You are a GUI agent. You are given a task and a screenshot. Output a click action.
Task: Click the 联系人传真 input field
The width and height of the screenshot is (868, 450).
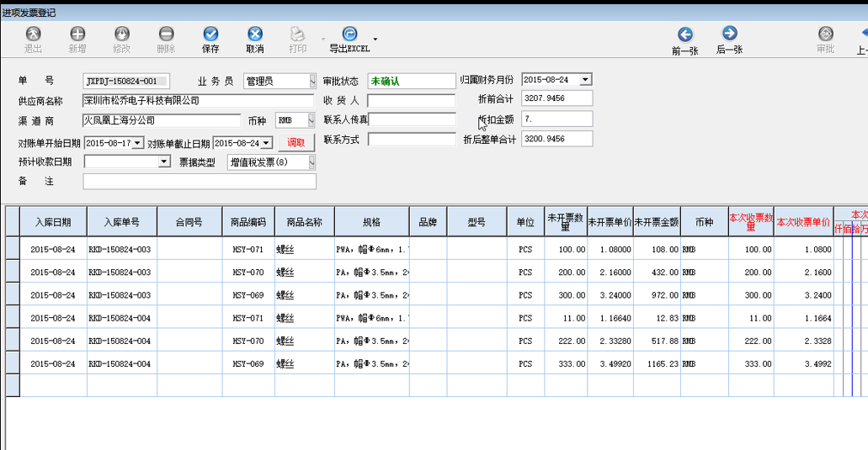click(413, 119)
